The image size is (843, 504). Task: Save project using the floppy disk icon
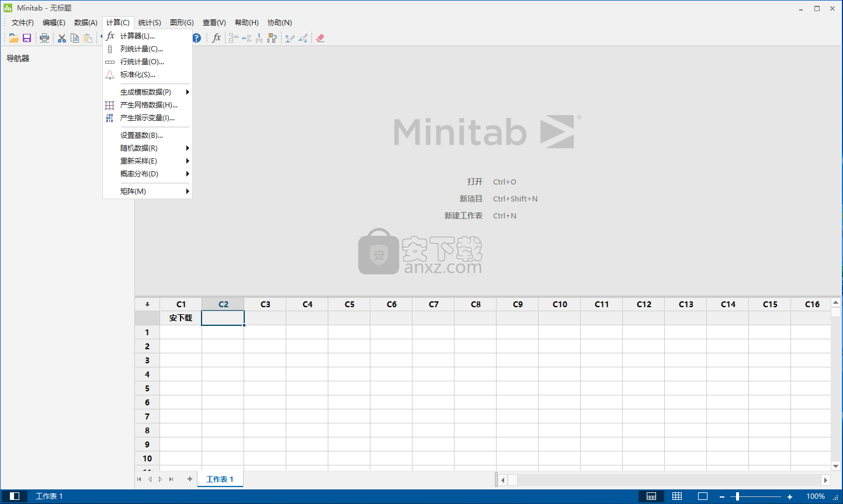point(27,38)
